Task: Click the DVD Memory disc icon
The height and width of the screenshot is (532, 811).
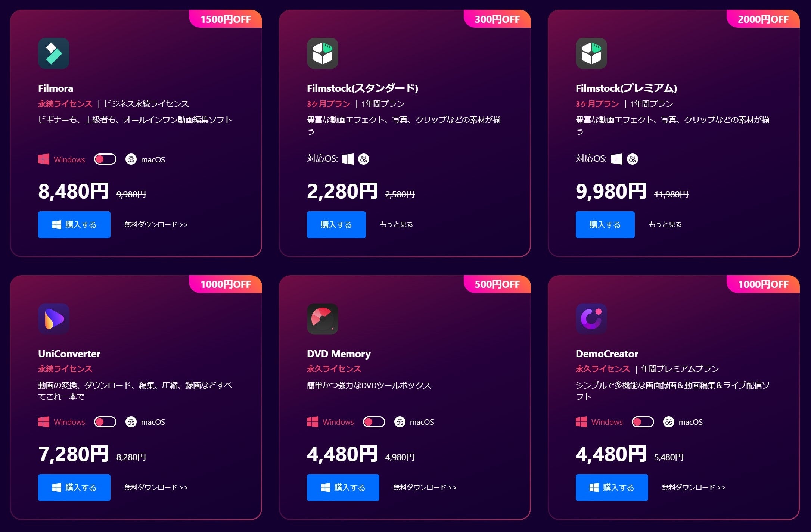Action: pos(323,319)
